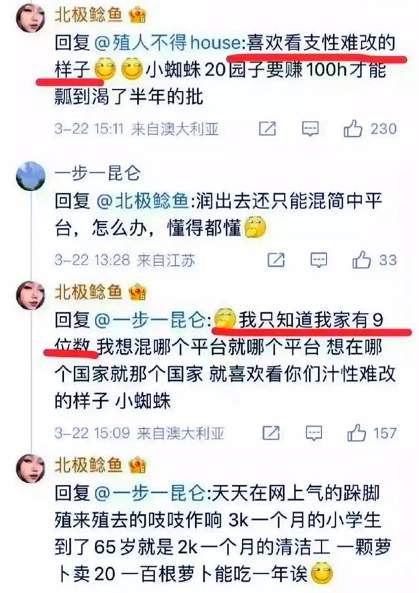This screenshot has height=593, width=419.
Task: Open @一步一昆仑 mention in the last comment
Action: (151, 493)
